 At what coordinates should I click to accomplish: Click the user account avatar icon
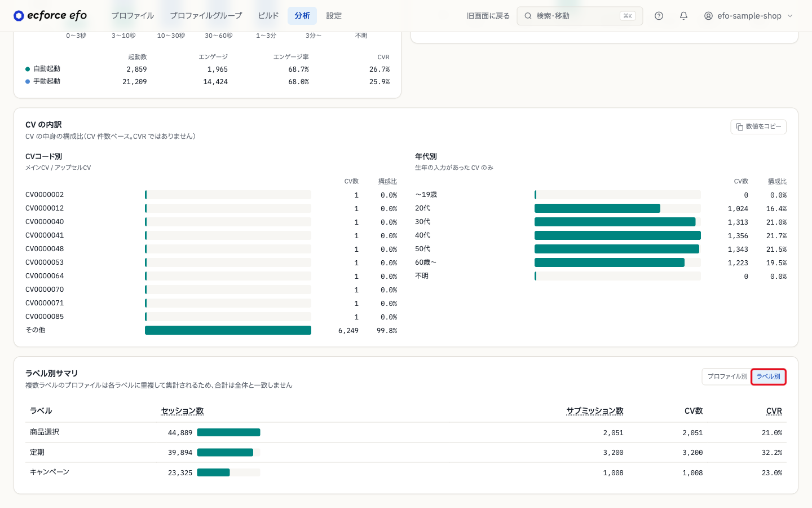708,16
